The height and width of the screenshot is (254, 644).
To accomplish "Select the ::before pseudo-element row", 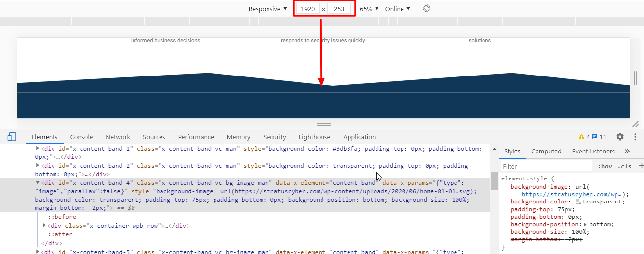I will pyautogui.click(x=62, y=217).
